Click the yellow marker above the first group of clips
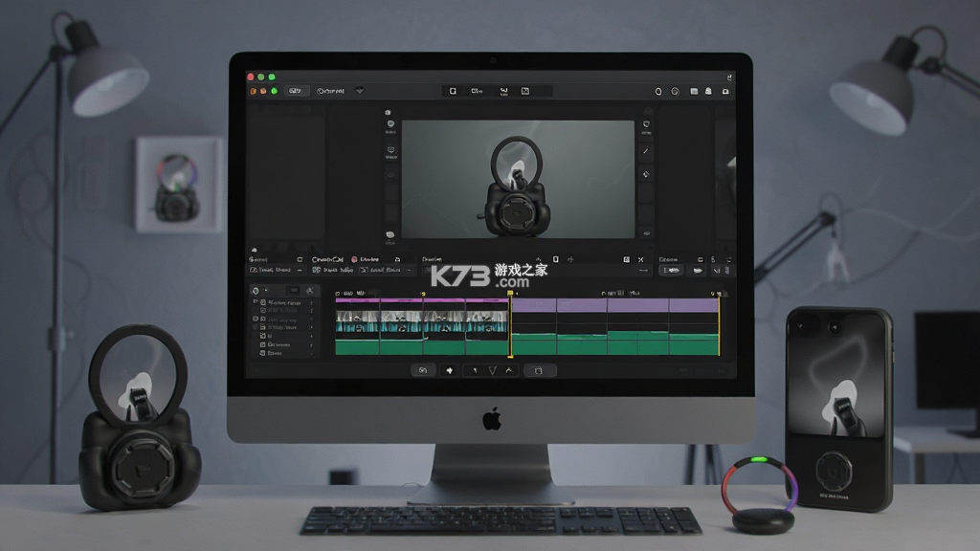 click(423, 294)
